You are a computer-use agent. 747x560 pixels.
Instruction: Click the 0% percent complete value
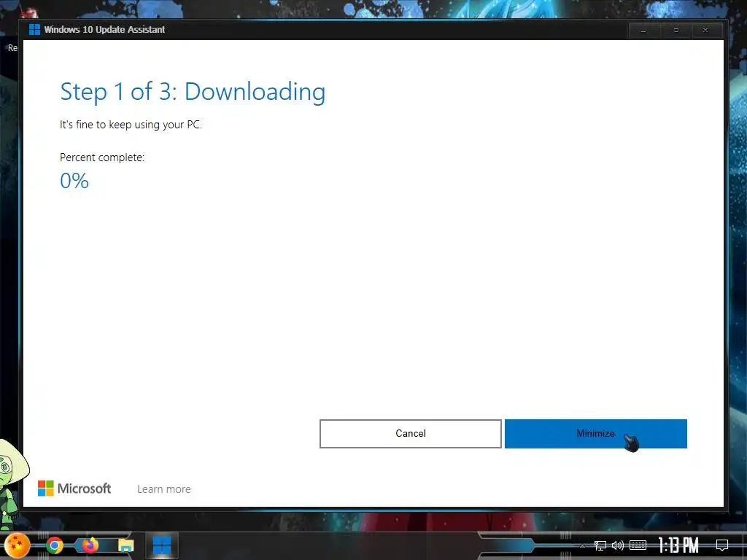[x=74, y=181]
